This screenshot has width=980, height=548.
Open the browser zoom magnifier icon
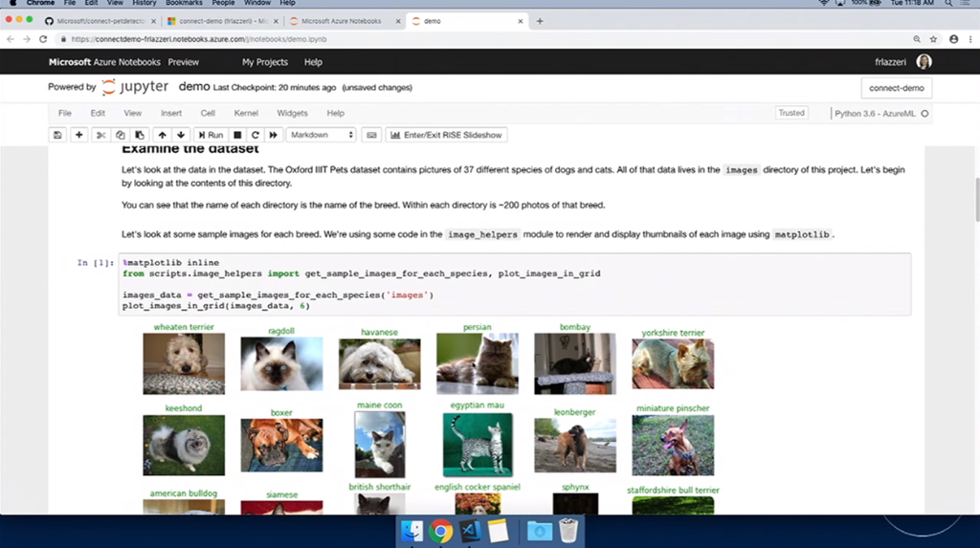click(x=917, y=39)
